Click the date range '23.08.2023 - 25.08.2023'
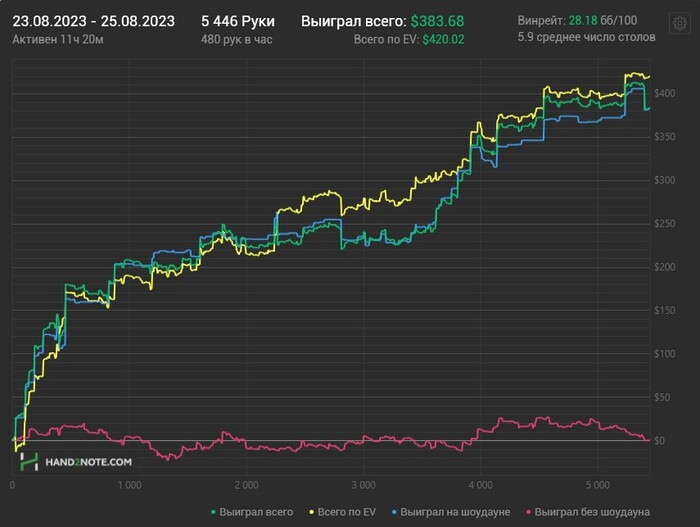 coord(93,21)
